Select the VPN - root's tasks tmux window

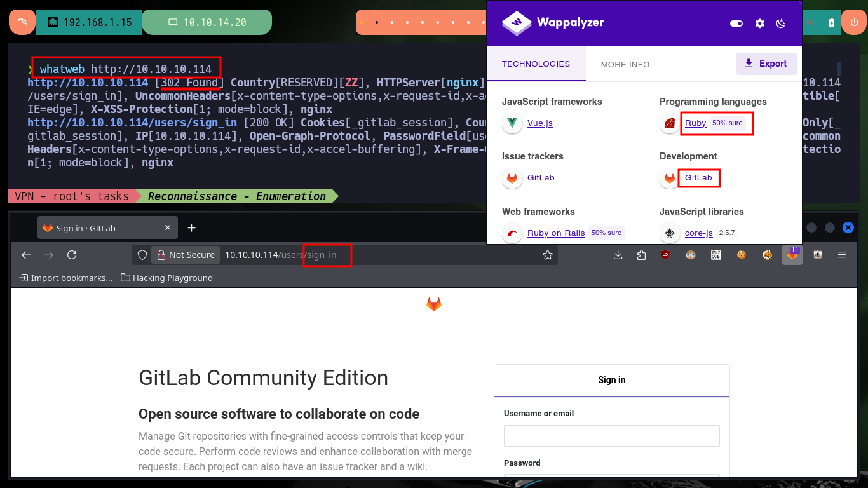pyautogui.click(x=71, y=196)
